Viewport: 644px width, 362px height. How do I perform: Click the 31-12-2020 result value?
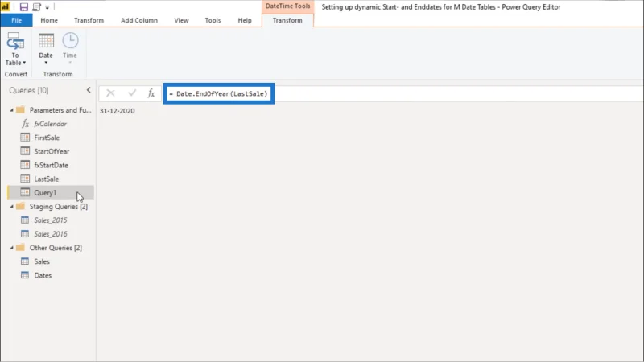(x=117, y=111)
